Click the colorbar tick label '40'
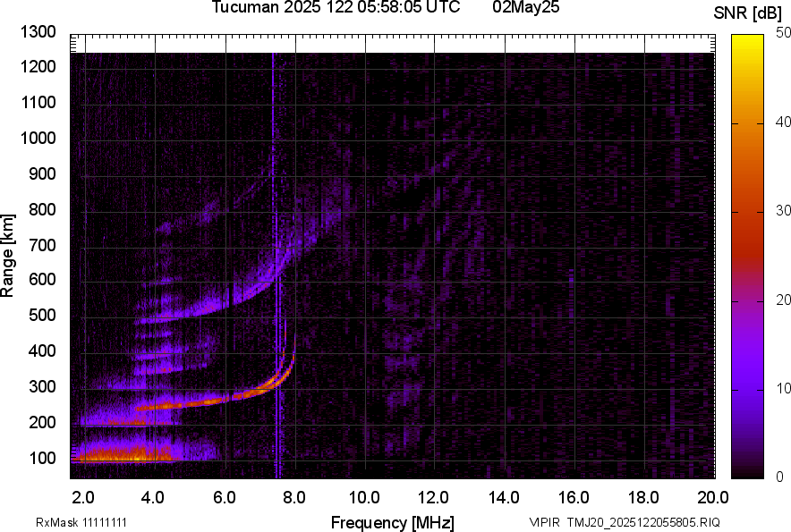Screen dimensions: 791x532 click(x=783, y=122)
